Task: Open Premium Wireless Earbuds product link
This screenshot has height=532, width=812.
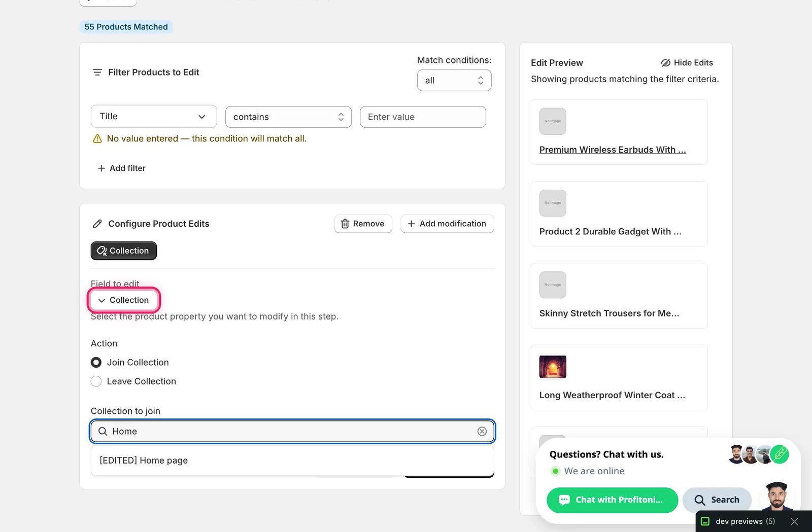Action: 613,150
